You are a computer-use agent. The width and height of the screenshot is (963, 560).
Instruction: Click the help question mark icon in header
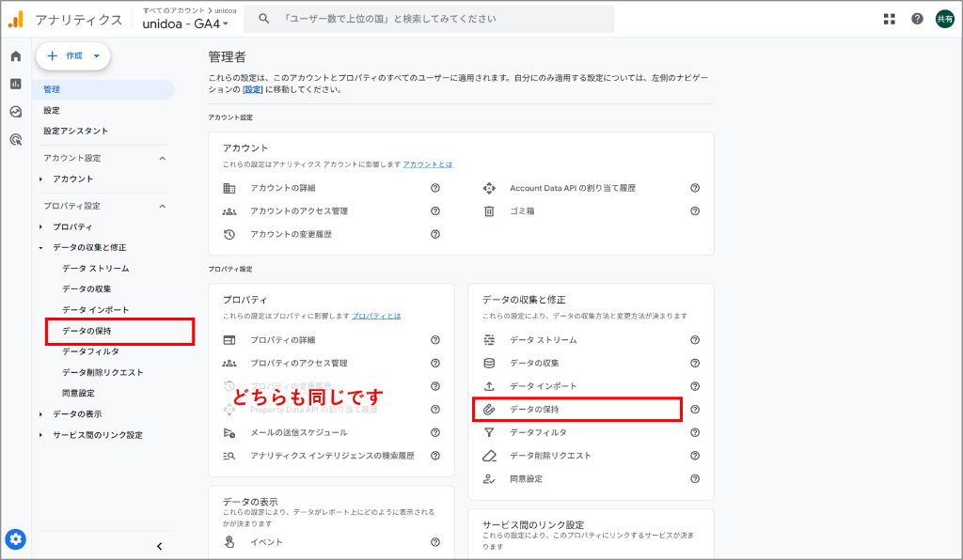(x=917, y=18)
